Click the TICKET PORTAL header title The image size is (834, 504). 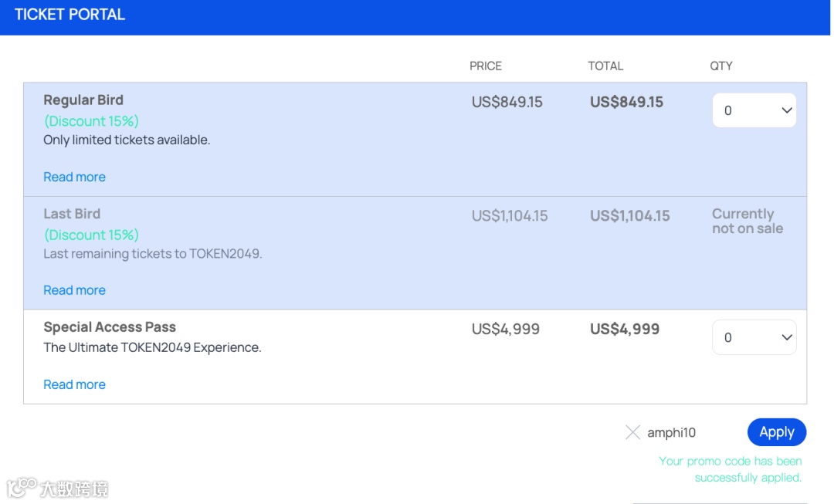[69, 15]
